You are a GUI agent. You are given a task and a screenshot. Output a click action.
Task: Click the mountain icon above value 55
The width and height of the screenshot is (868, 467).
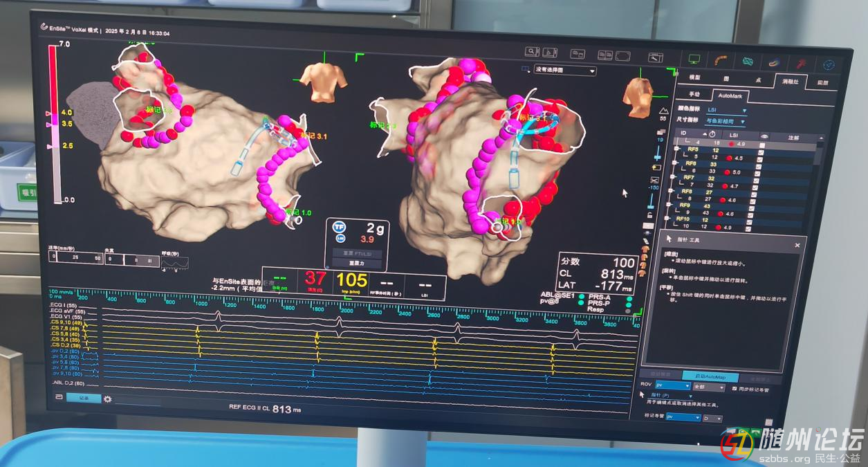coord(663,111)
